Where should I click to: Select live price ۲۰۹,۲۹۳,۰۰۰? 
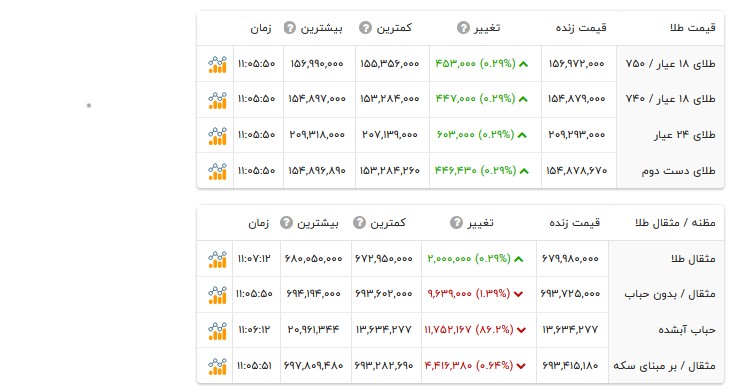tap(577, 135)
